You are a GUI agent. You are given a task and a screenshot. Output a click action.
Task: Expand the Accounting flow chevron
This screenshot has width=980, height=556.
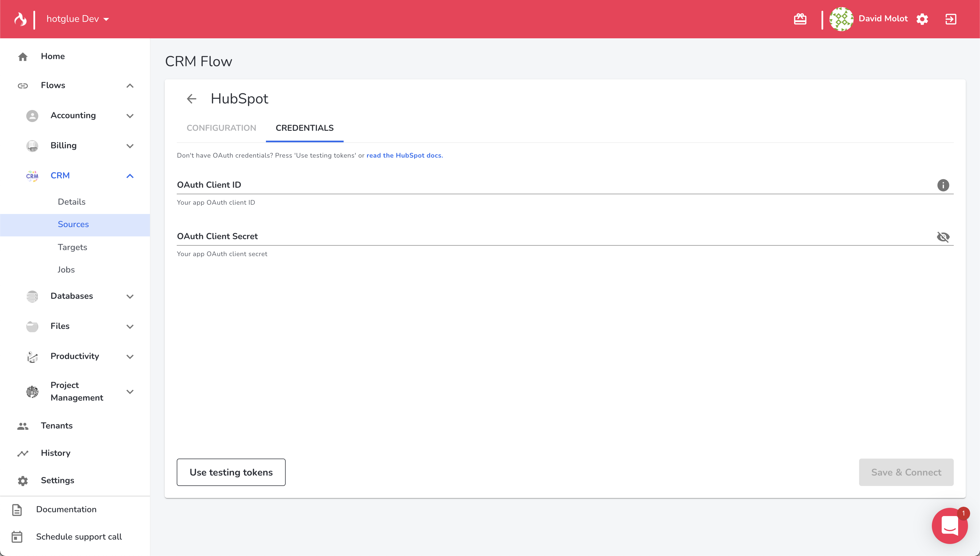(x=130, y=116)
